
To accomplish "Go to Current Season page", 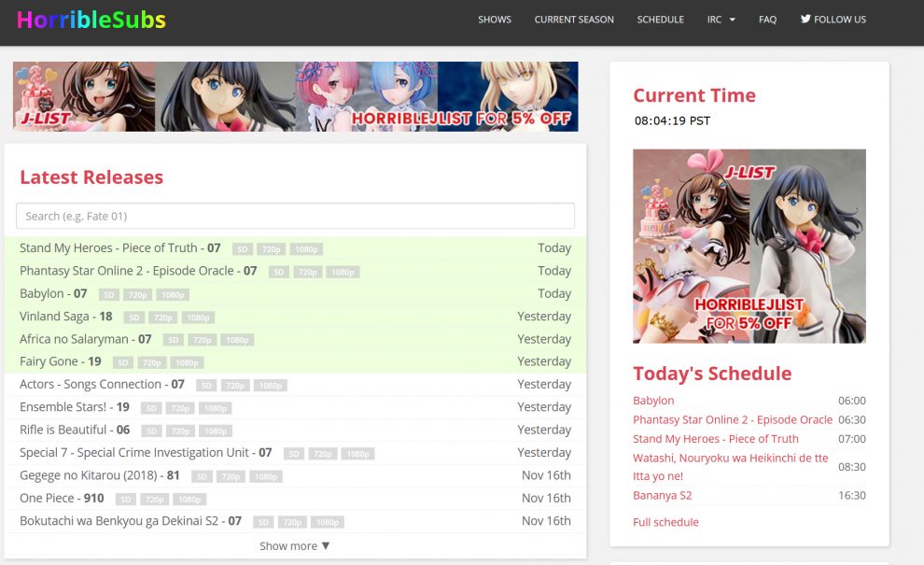I will coord(574,20).
